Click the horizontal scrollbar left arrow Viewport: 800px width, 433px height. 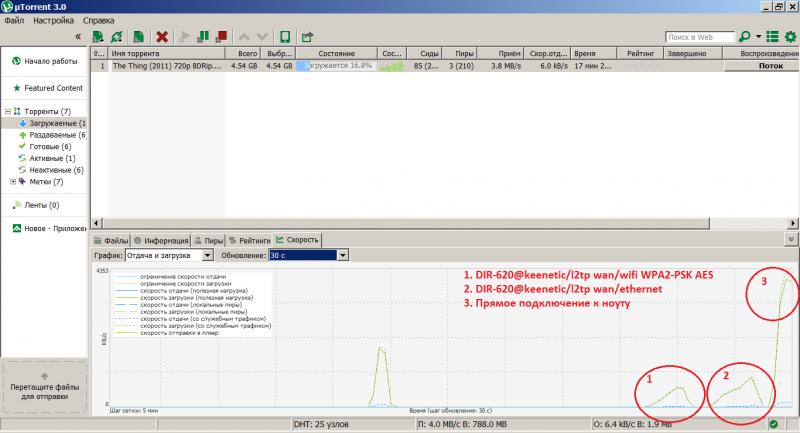click(96, 223)
